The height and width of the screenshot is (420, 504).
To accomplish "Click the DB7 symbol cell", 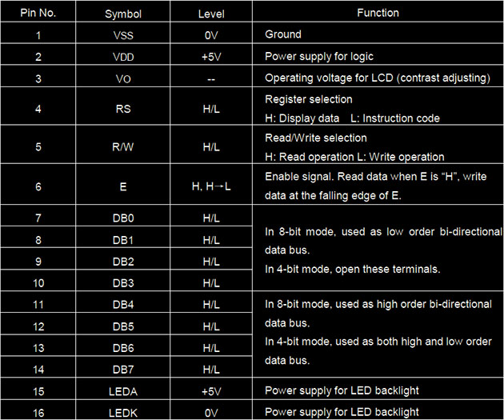I will point(122,369).
